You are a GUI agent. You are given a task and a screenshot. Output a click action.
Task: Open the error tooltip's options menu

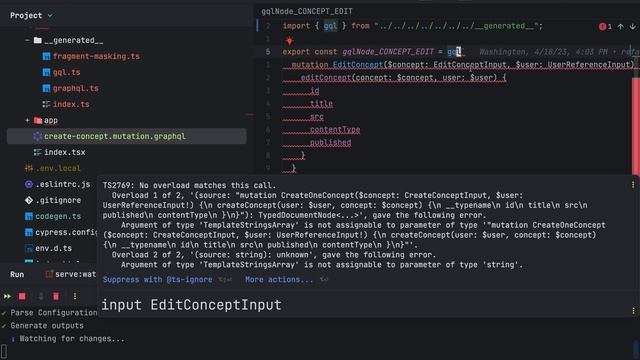(633, 185)
